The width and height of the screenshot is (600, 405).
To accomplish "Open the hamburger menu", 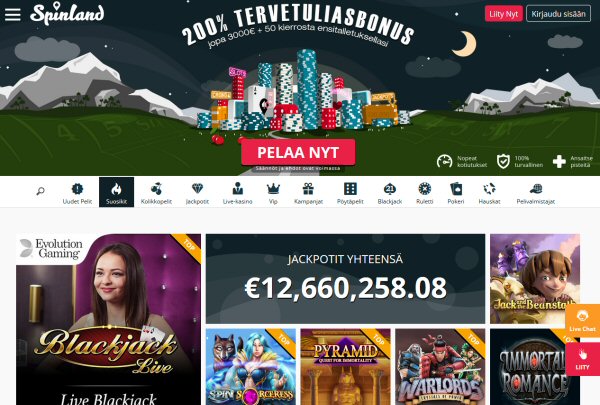I will pyautogui.click(x=13, y=14).
